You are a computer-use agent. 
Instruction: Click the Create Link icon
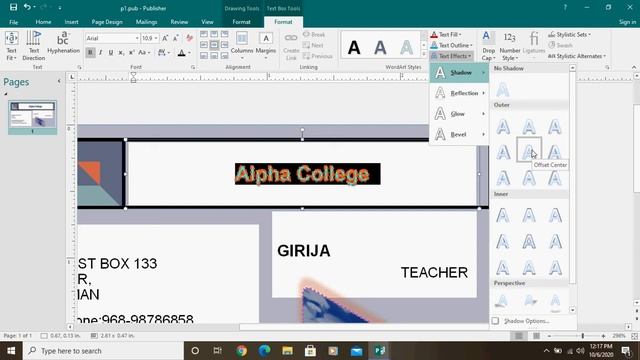coord(291,46)
